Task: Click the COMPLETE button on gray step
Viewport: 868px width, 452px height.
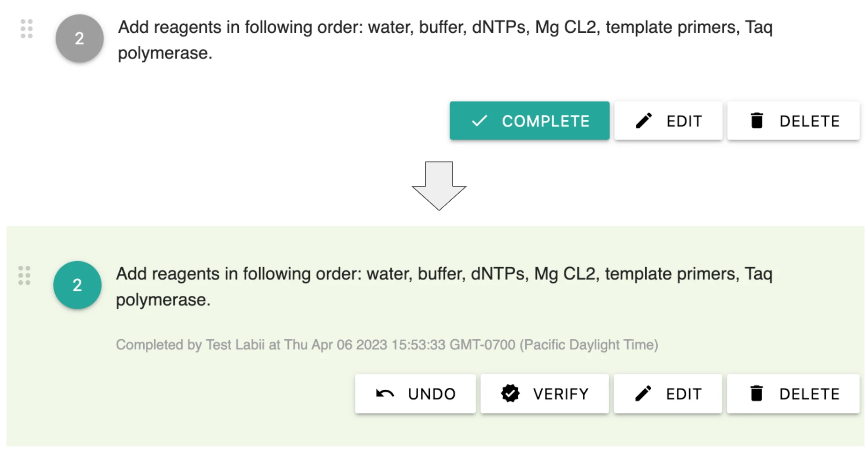Action: 530,121
